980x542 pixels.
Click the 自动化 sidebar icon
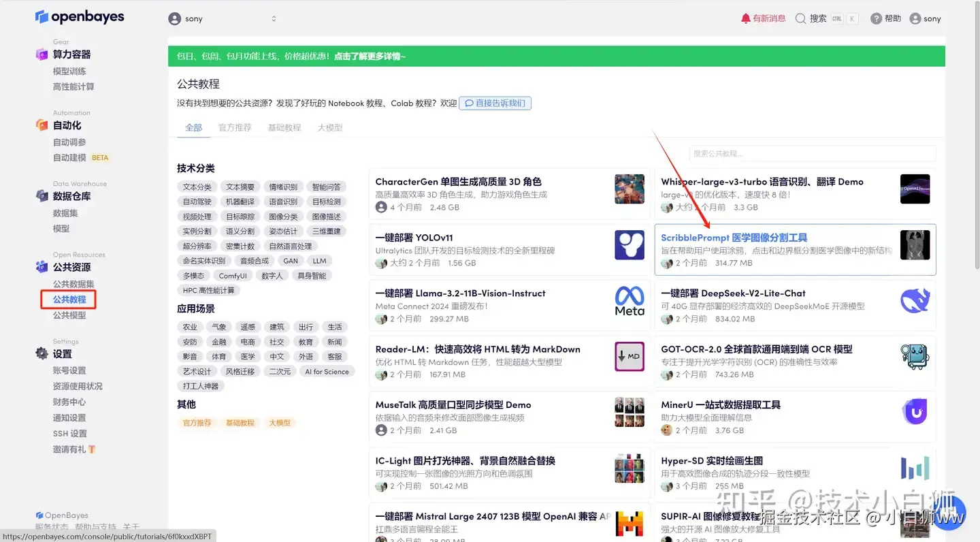click(42, 125)
